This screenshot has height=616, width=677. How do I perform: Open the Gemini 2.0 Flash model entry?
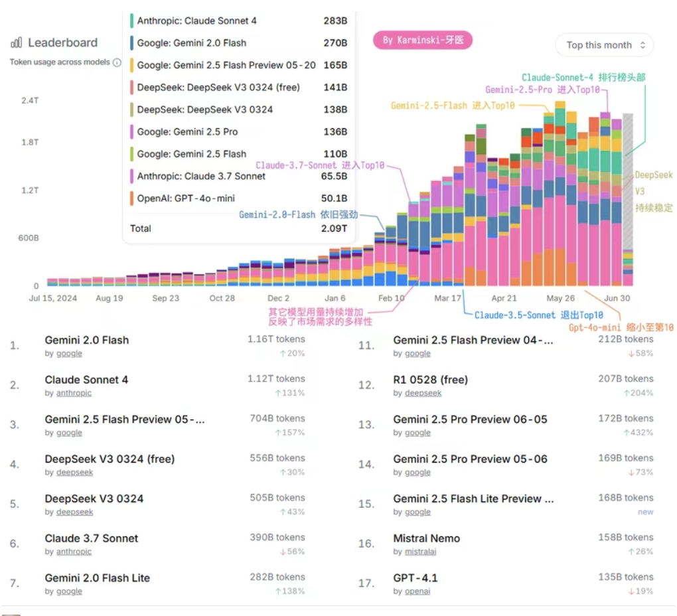pos(87,340)
